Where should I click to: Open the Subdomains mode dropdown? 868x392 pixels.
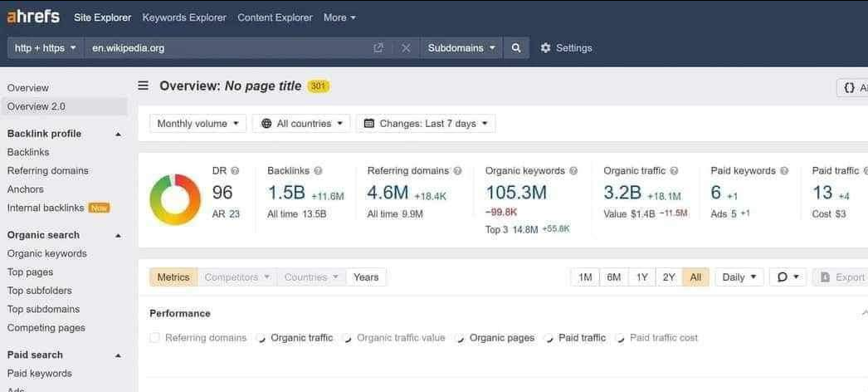461,48
